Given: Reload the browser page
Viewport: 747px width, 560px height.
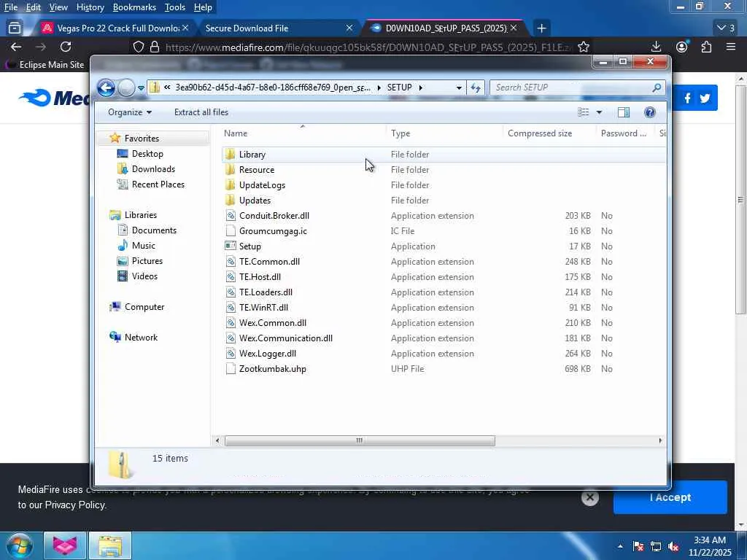Looking at the screenshot, I should coord(66,47).
